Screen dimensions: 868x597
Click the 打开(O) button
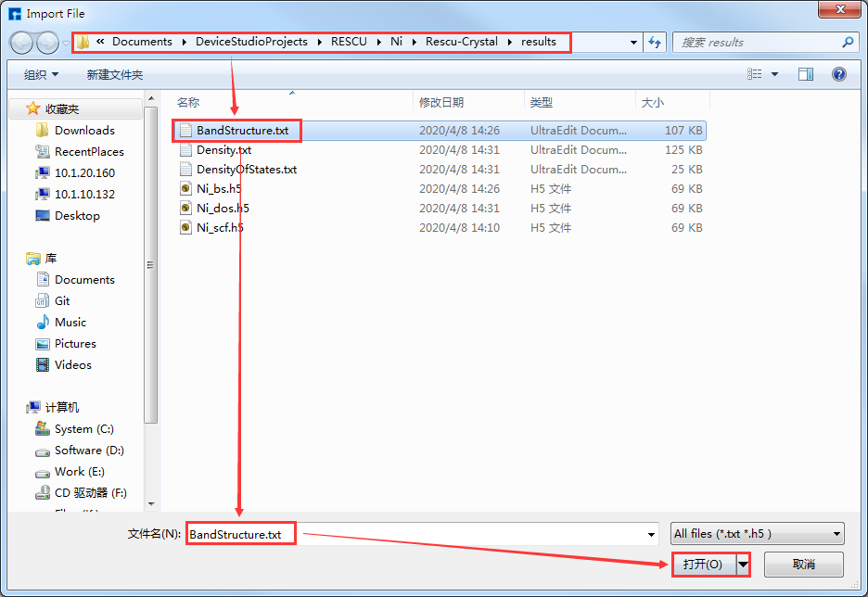(x=702, y=565)
